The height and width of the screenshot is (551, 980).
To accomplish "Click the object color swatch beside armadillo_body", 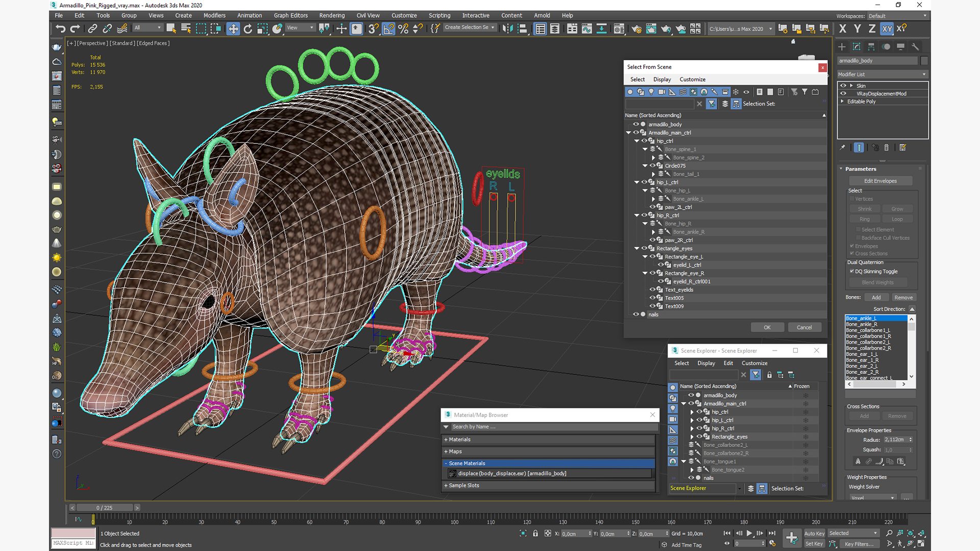I will click(x=924, y=61).
